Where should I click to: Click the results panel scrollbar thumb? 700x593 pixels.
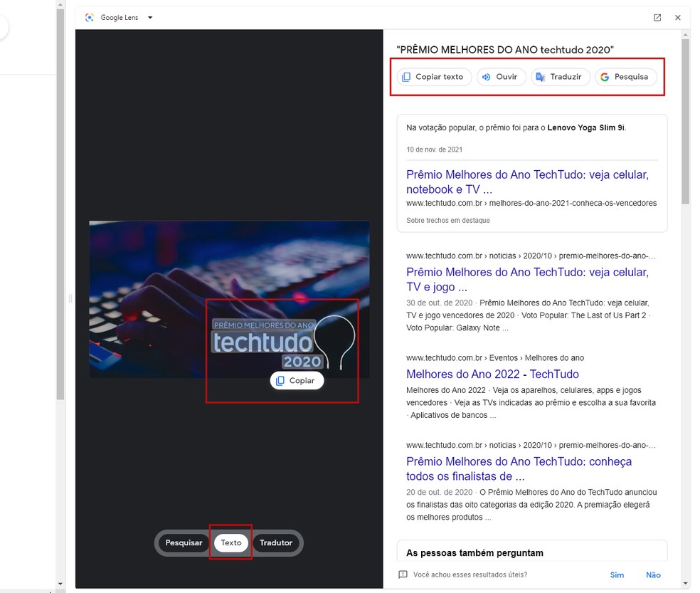pos(686,122)
